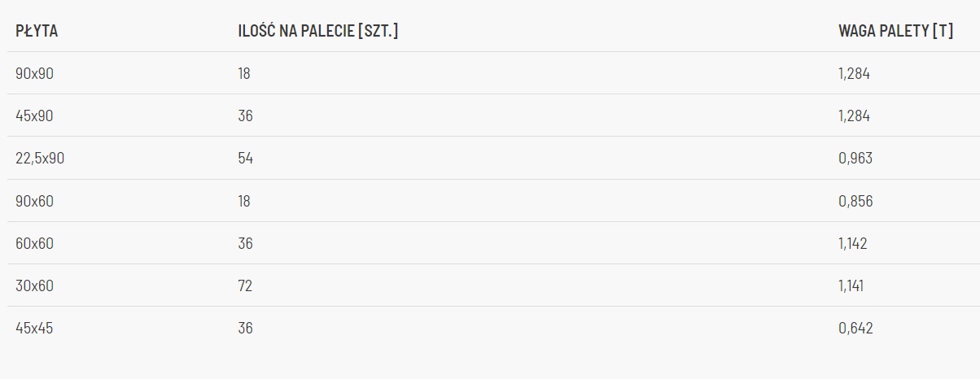
Task: Select the 45x45 slab cell
Action: (x=34, y=329)
